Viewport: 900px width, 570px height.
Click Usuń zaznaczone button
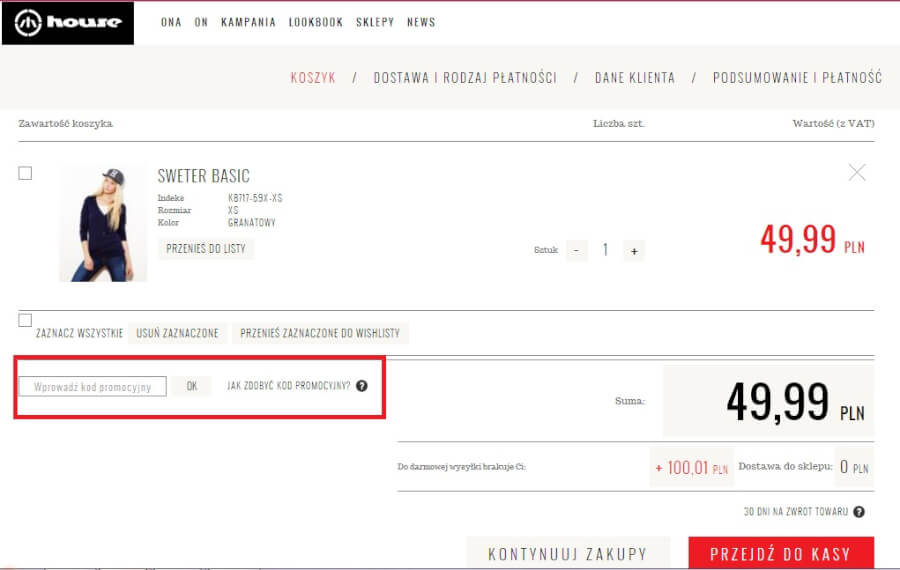pos(176,333)
